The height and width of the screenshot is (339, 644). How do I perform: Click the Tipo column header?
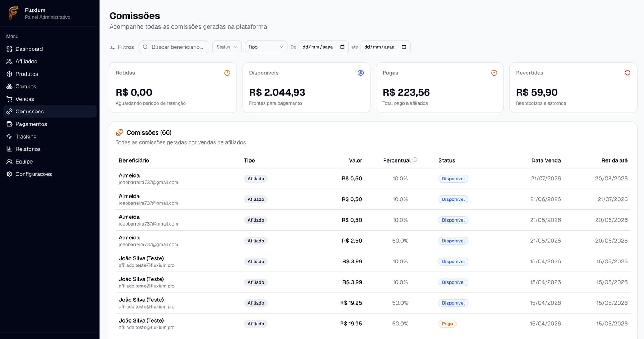coord(249,160)
